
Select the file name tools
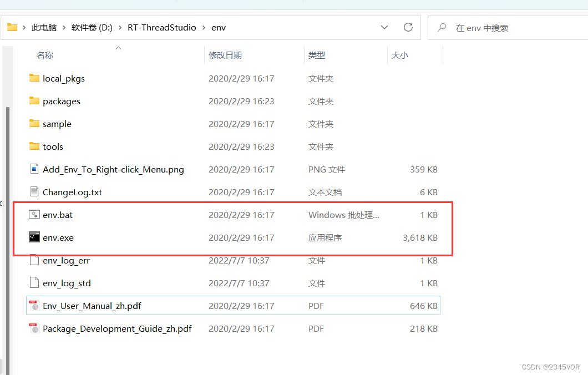(53, 146)
